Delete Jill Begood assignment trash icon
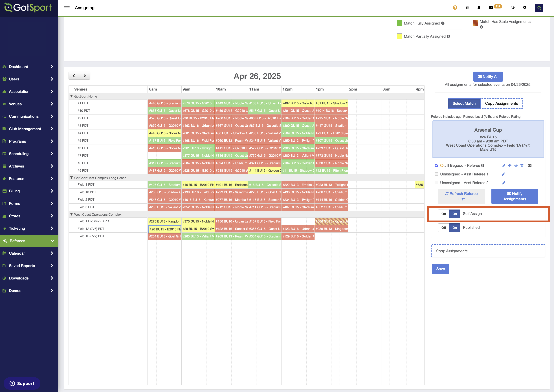Viewport: 554px width, 392px height. 522,165
